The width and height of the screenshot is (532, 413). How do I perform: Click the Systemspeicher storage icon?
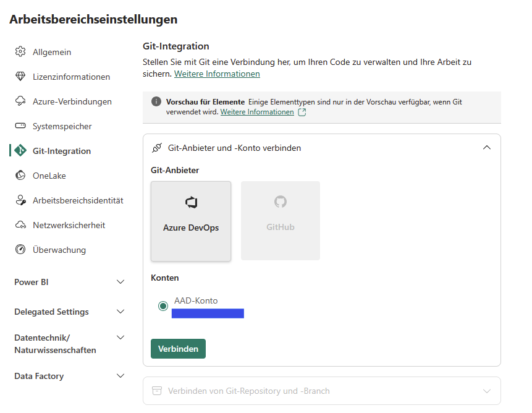[x=20, y=126]
